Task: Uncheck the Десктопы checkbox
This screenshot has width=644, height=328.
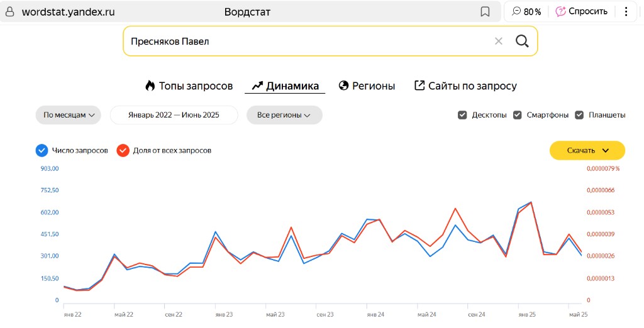Action: pyautogui.click(x=462, y=115)
